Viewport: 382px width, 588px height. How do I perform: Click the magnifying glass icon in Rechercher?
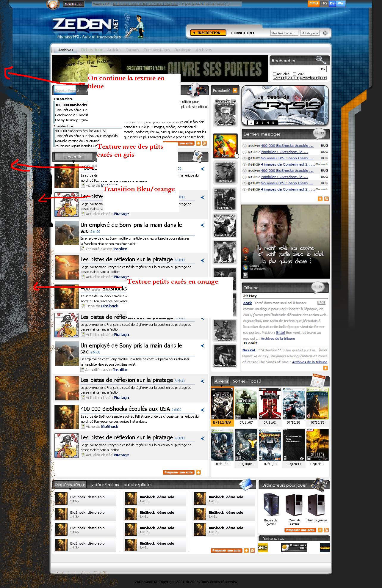(x=321, y=60)
